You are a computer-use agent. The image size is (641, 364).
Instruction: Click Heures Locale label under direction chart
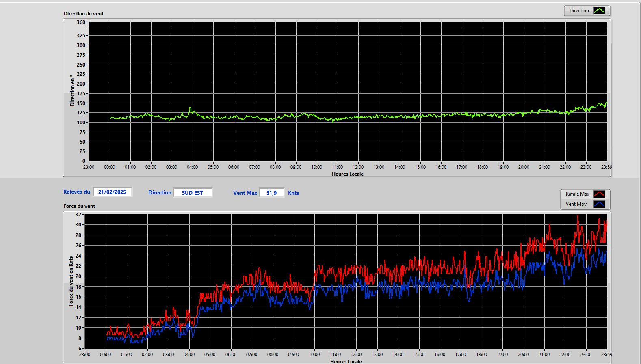348,174
